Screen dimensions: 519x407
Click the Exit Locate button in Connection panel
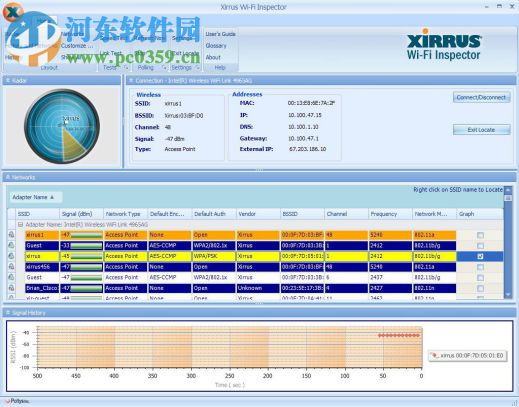(481, 130)
